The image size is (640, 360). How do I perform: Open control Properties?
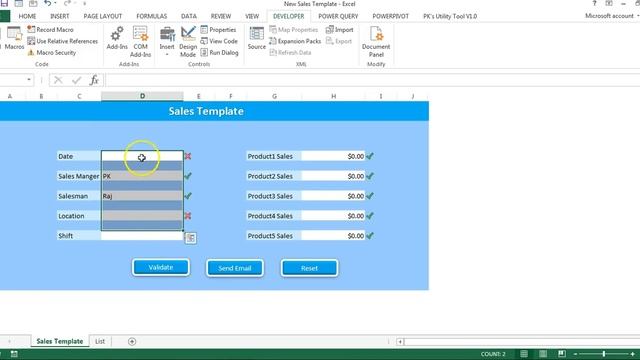tap(218, 30)
